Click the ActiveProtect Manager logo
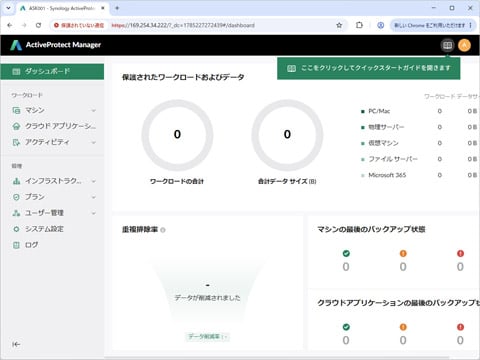Viewport: 480px width, 360px height. [56, 45]
